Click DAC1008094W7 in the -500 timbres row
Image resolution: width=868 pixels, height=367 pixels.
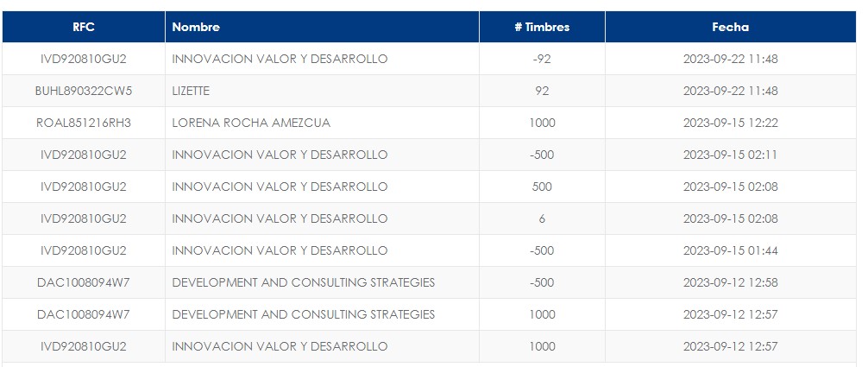tap(84, 282)
